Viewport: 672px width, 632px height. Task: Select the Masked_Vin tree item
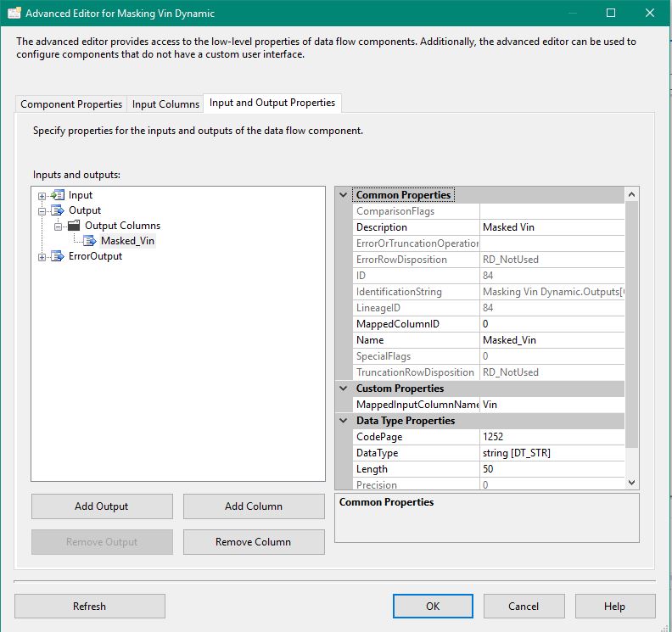(x=128, y=241)
